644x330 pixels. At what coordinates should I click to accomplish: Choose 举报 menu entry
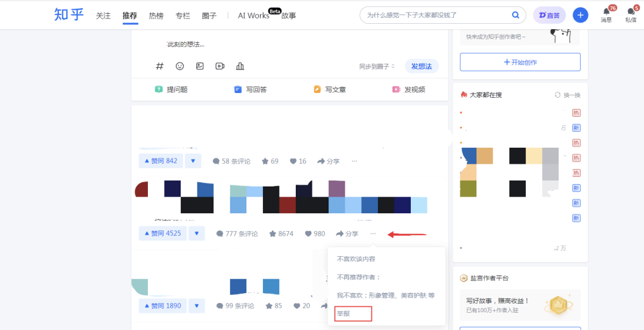point(353,313)
